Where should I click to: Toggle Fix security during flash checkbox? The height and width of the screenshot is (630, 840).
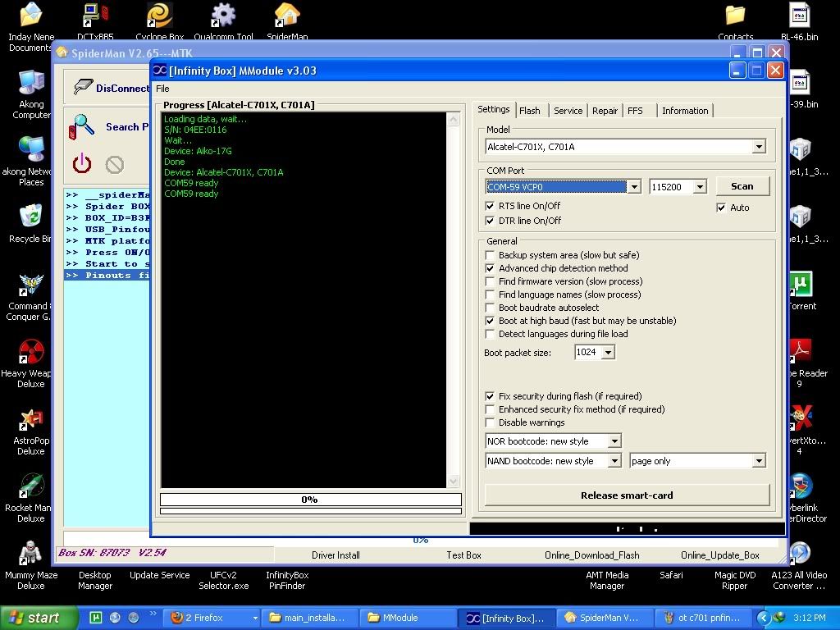490,396
